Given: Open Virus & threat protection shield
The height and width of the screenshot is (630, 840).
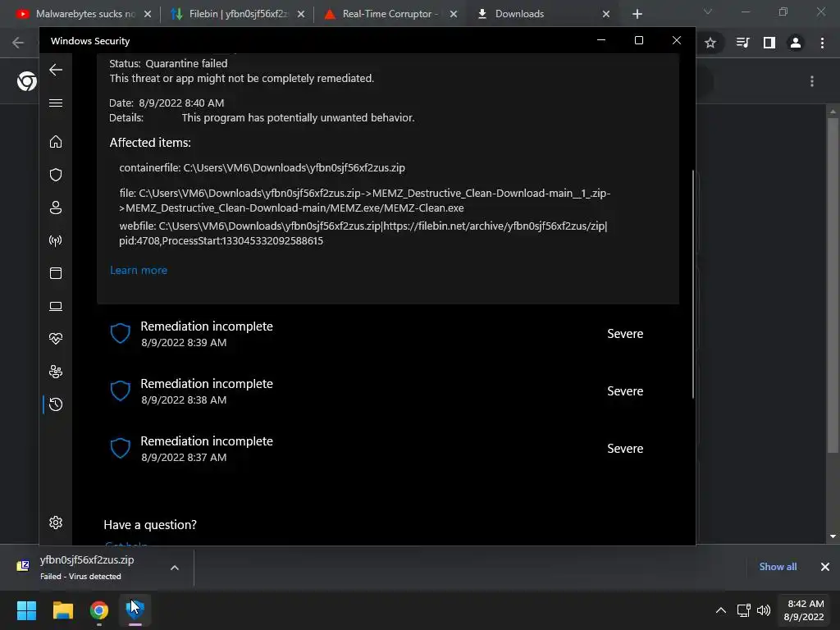Looking at the screenshot, I should click(x=56, y=175).
